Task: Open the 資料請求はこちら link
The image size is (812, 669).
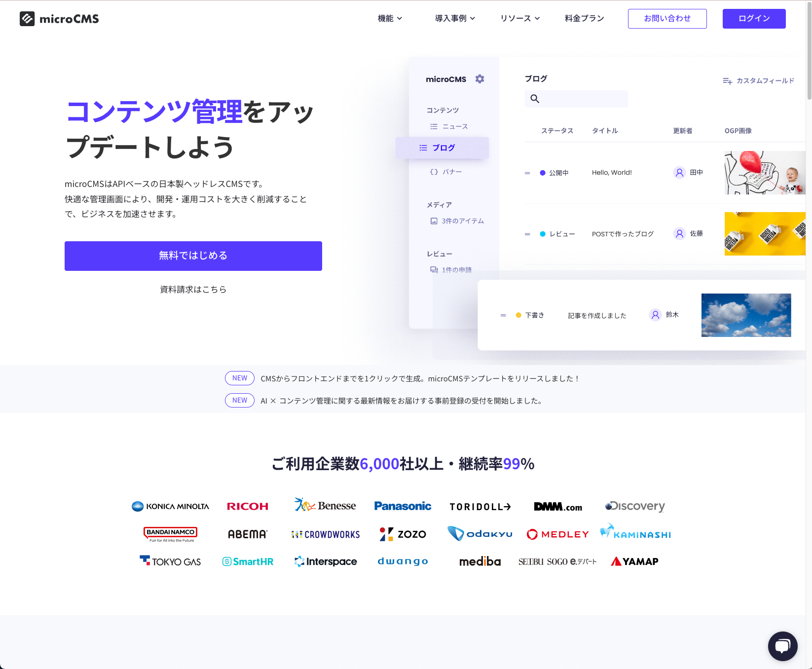Action: (193, 289)
